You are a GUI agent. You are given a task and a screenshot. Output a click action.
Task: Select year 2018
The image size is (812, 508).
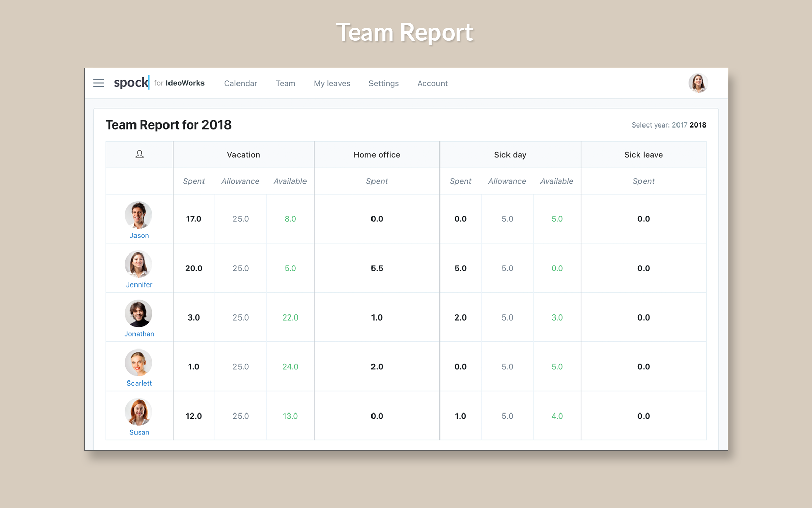click(x=698, y=125)
